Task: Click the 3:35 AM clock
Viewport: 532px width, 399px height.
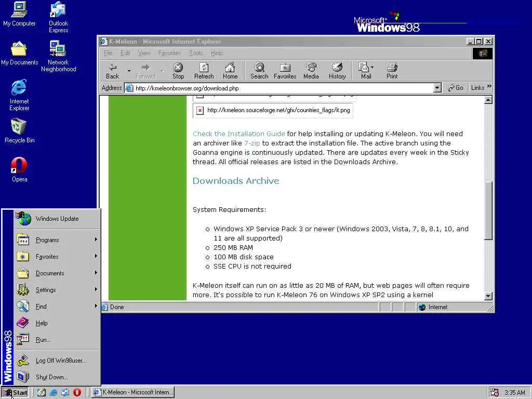Action: coord(514,393)
